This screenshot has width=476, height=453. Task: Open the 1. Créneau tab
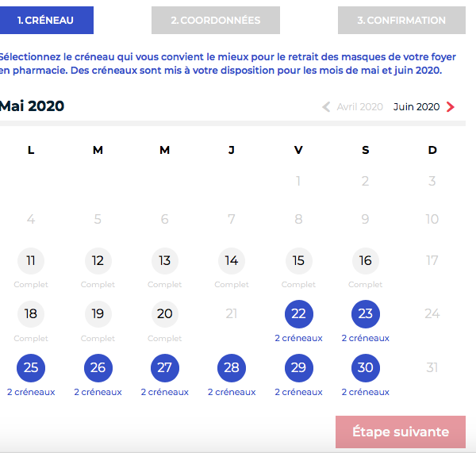45,21
